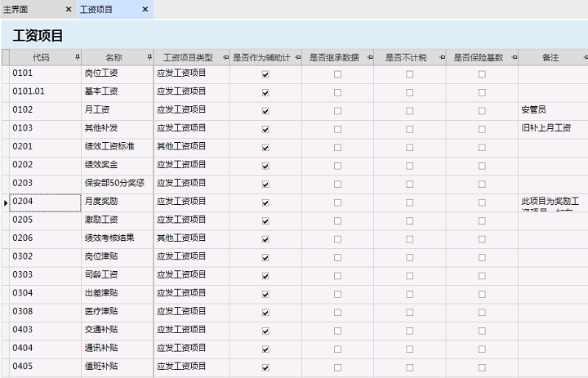Select name cell 绩效奖金
This screenshot has width=588, height=378.
(117, 166)
